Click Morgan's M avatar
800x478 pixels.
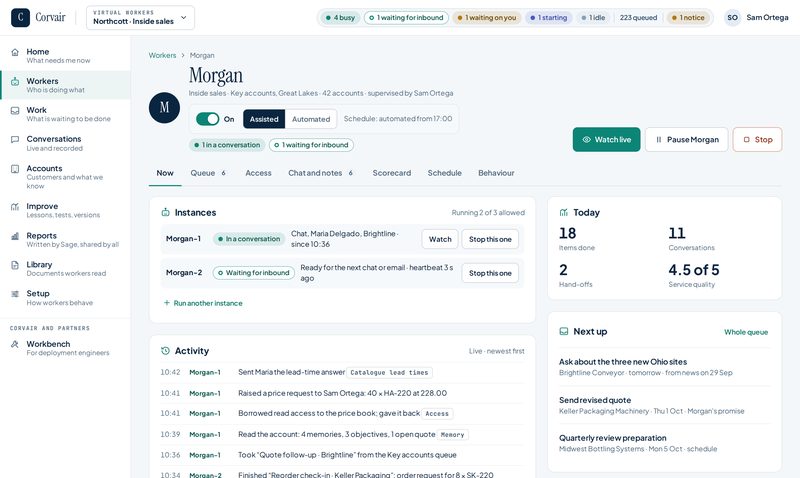(x=164, y=108)
